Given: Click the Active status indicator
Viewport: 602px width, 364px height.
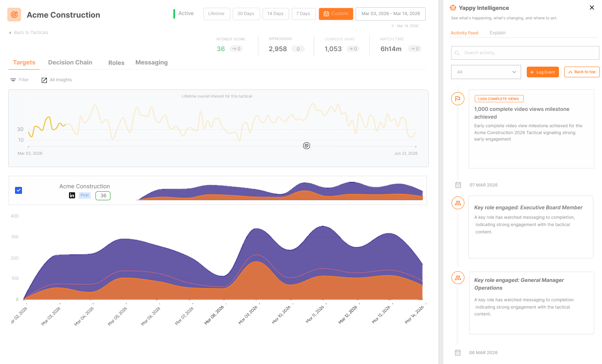Looking at the screenshot, I should (184, 14).
